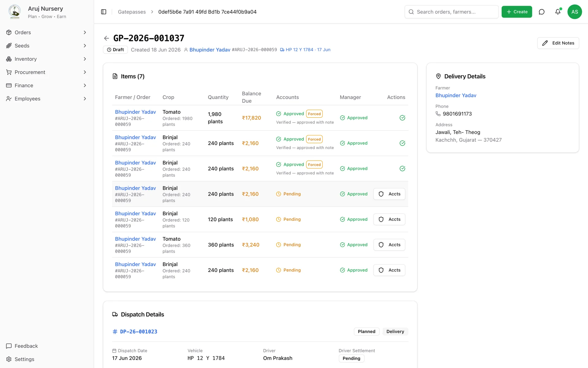Open Bhupinder Yadav link in Delivery Details
The width and height of the screenshot is (588, 368).
[456, 95]
